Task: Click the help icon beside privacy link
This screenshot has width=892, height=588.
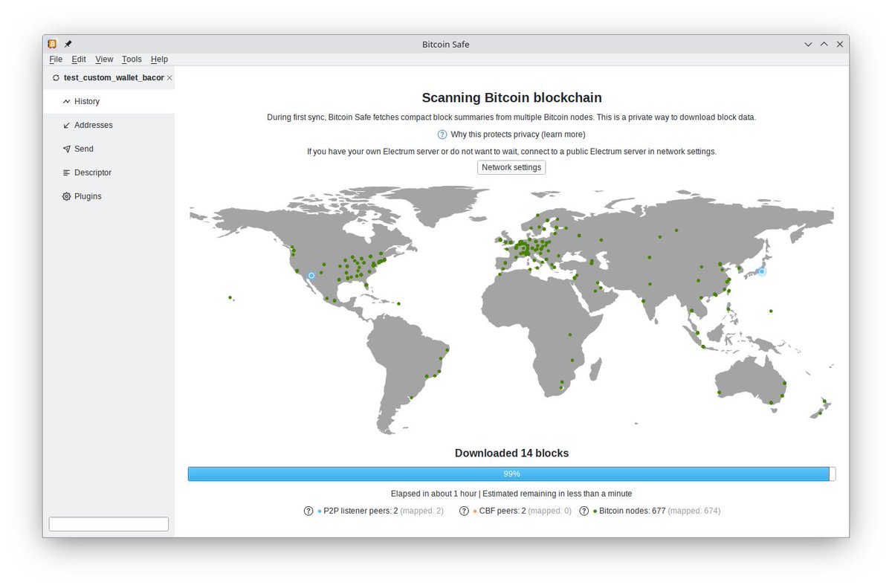Action: click(x=442, y=135)
